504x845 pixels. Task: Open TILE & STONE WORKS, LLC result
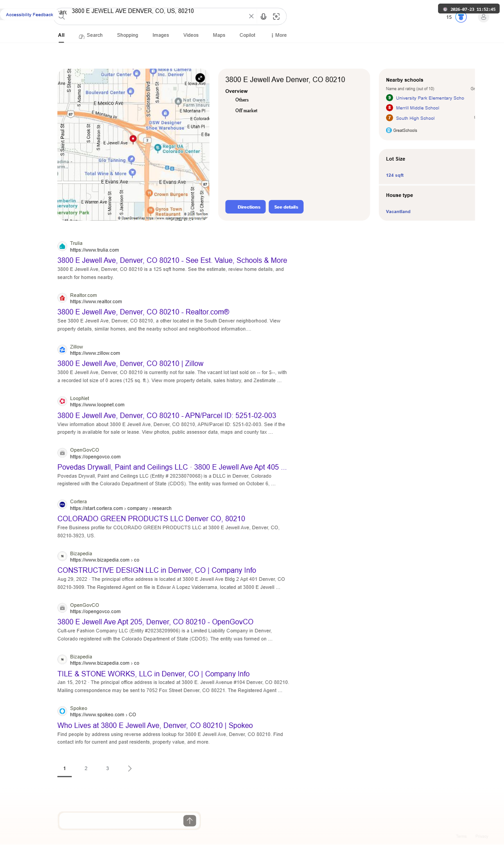pos(153,674)
